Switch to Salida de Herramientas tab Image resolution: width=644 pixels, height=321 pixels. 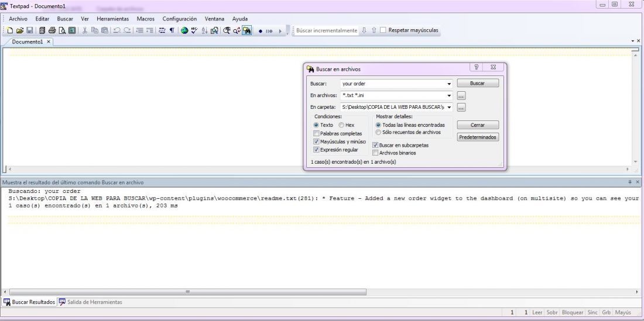(90, 302)
